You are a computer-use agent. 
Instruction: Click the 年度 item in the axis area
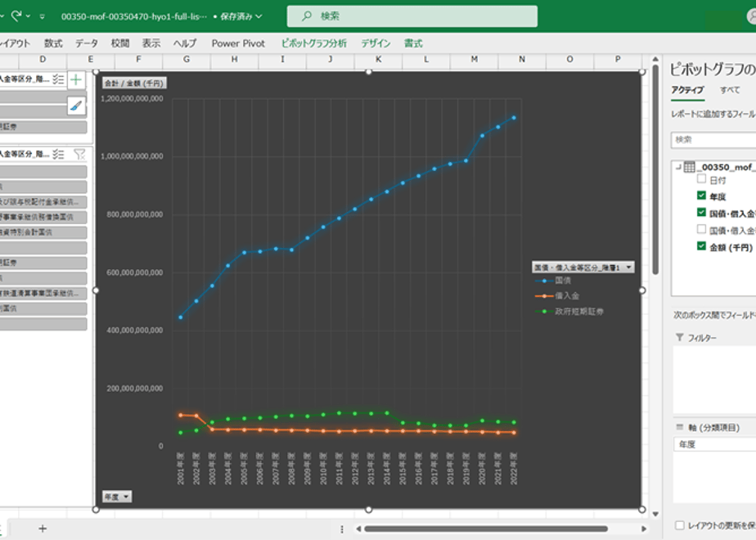714,444
